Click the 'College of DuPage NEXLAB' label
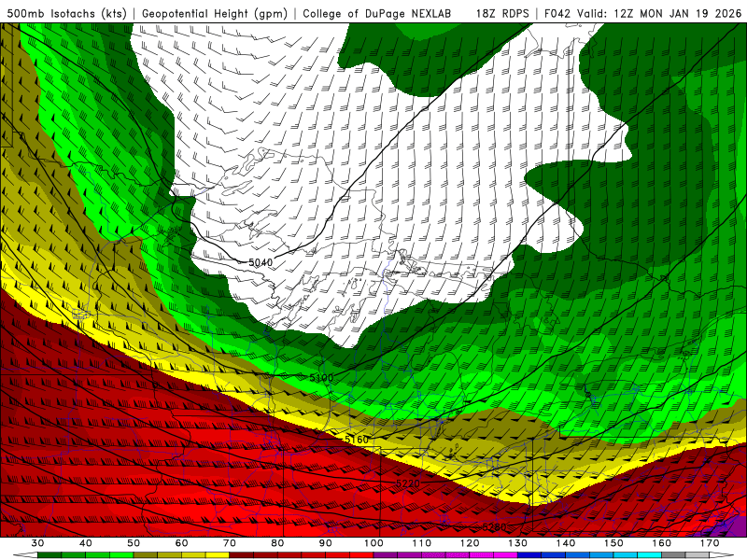Screen dimensions: 747x560 [377, 13]
